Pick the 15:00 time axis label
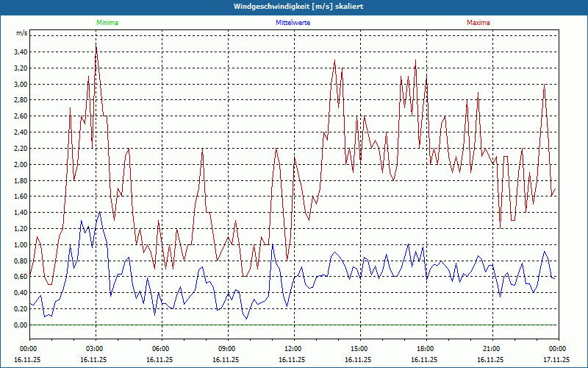This screenshot has width=588, height=368. click(359, 349)
